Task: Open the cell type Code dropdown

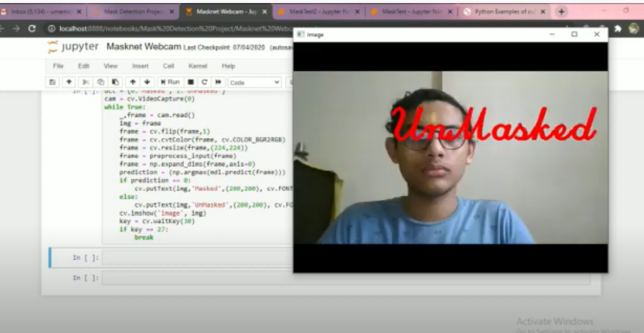Action: [x=255, y=82]
